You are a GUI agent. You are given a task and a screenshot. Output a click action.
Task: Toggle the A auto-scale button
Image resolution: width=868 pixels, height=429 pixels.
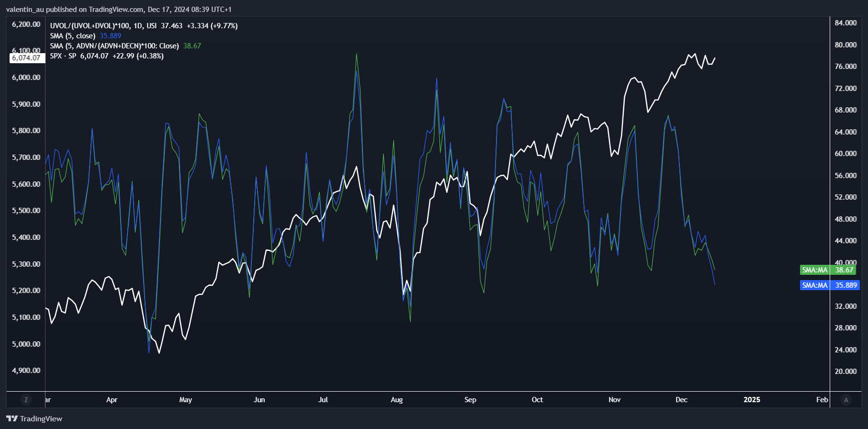(846, 400)
